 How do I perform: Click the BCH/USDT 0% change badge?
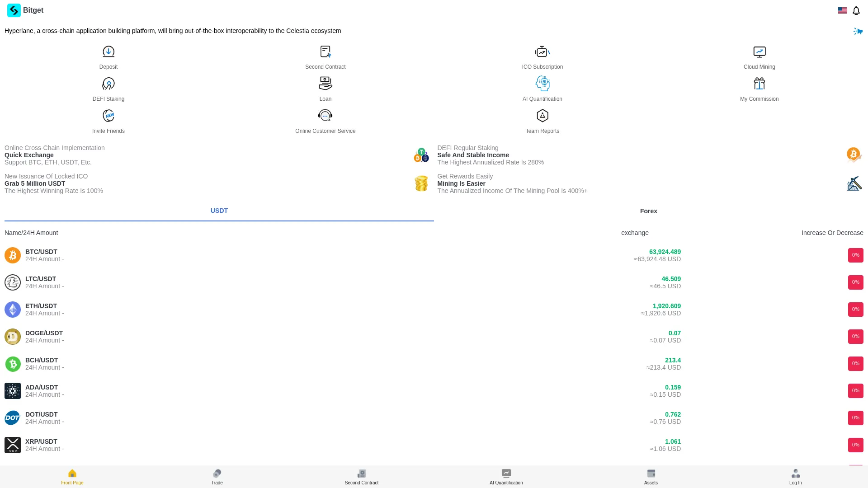[856, 364]
